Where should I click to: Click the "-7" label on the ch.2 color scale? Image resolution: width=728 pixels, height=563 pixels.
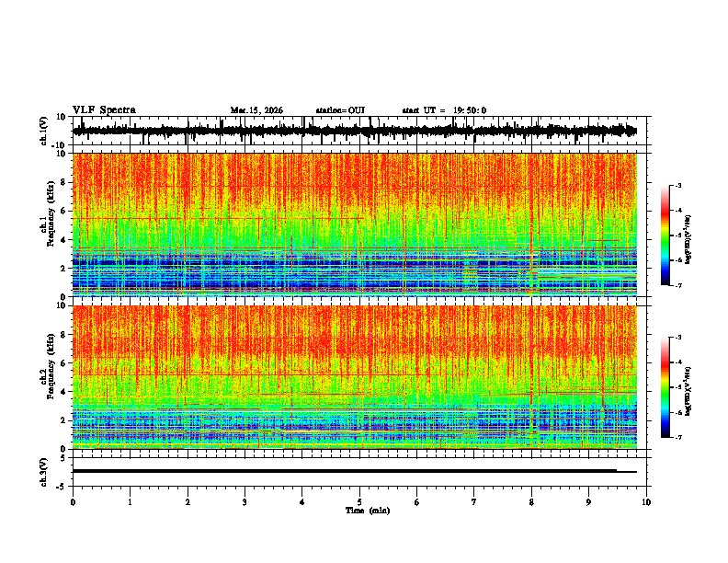pos(678,437)
